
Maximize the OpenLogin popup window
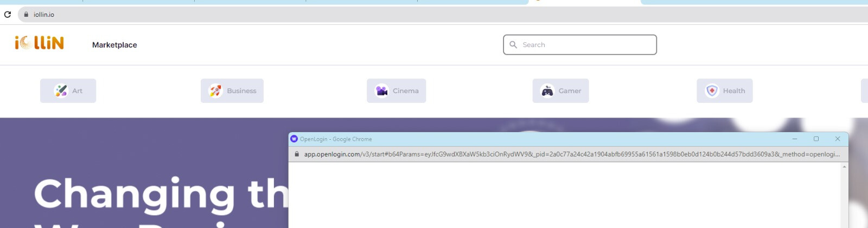[x=816, y=139]
